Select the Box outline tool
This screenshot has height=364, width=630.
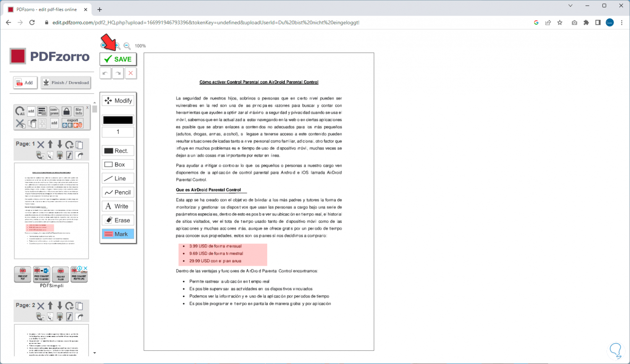click(x=118, y=164)
